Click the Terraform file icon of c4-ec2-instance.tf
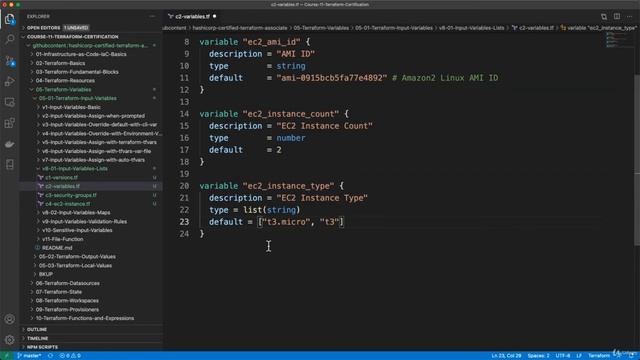The image size is (640, 360). coord(40,204)
